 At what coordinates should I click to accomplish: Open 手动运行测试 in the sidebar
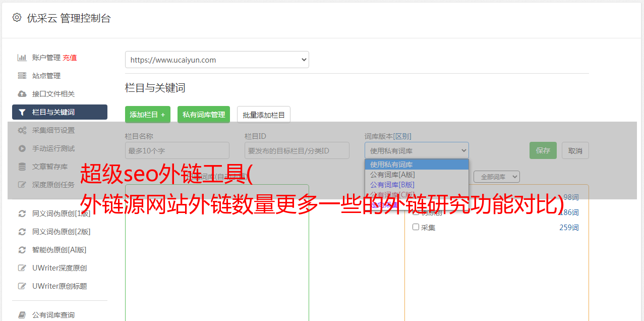tap(53, 148)
